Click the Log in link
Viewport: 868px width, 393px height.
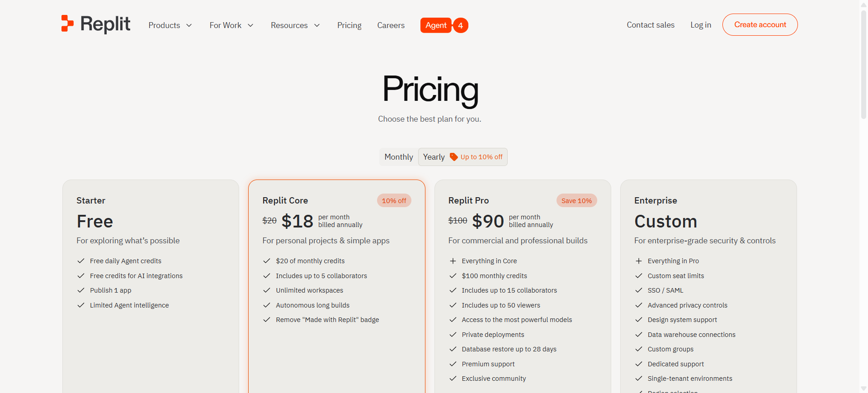[x=700, y=25]
